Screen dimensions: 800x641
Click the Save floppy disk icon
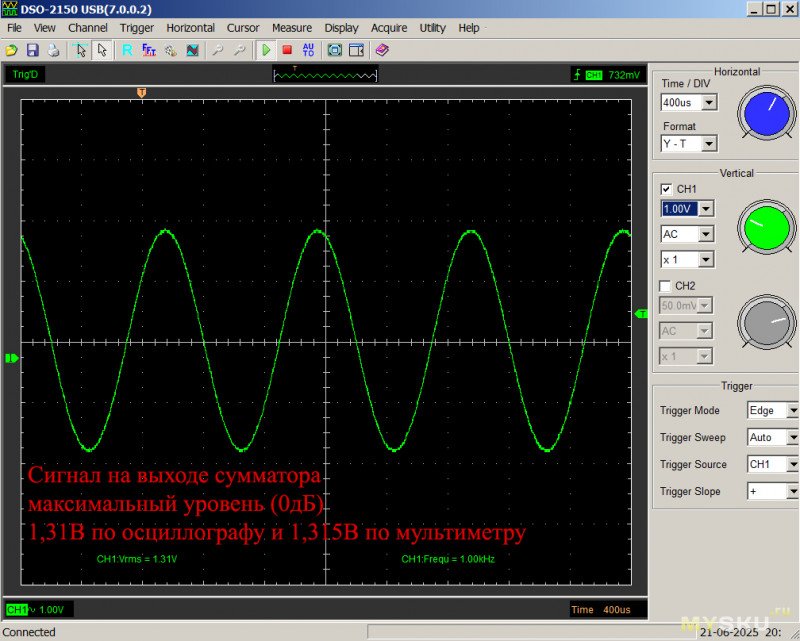(33, 49)
